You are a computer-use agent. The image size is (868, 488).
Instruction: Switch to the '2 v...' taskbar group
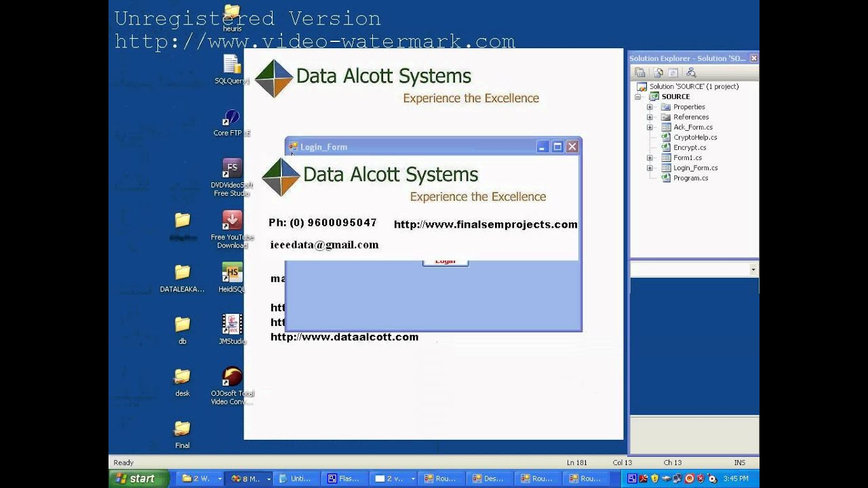pos(394,479)
